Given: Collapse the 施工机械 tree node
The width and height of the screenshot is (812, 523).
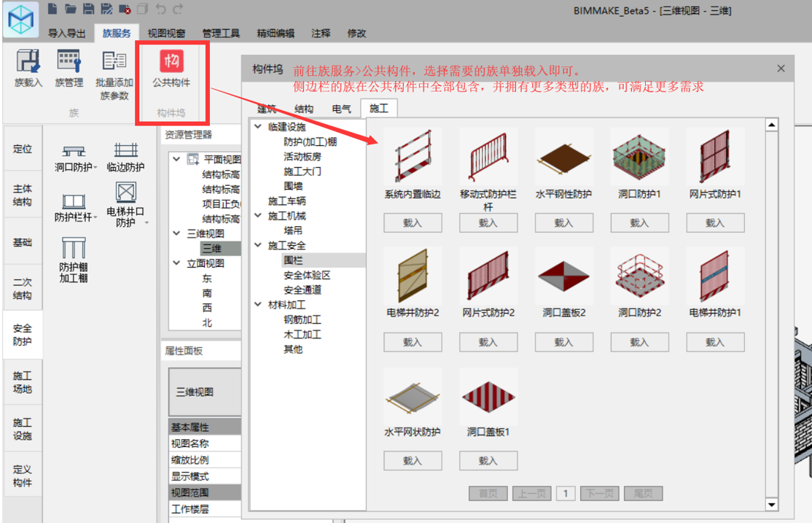Looking at the screenshot, I should coord(258,215).
